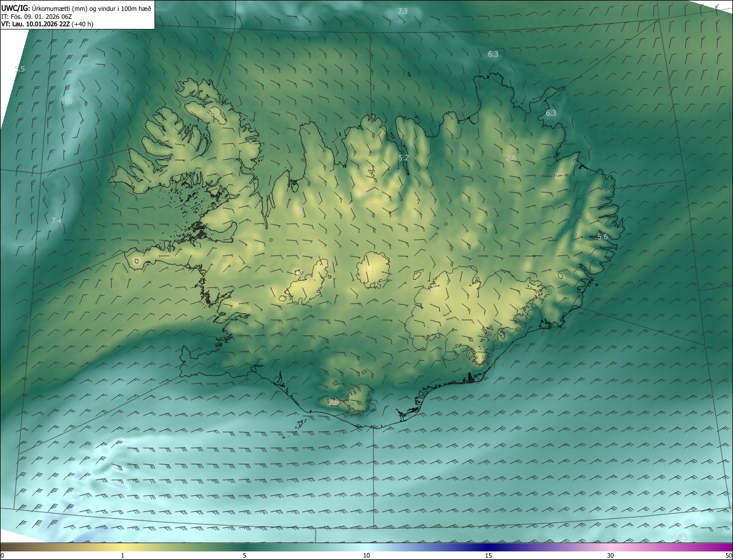Click the 7.4 value label west of Iceland
733x560 pixels.
[56, 220]
